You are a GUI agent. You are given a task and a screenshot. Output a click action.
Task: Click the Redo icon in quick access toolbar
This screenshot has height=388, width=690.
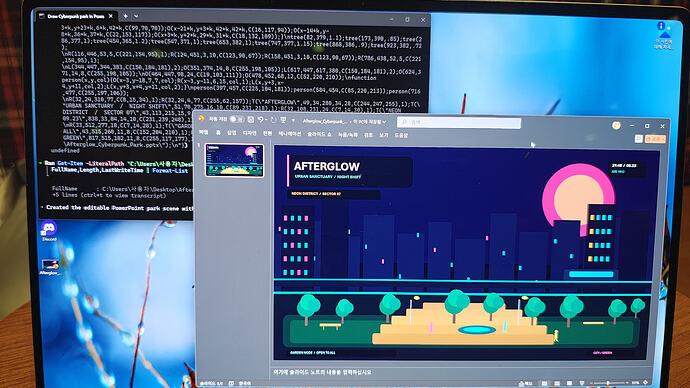[273, 120]
